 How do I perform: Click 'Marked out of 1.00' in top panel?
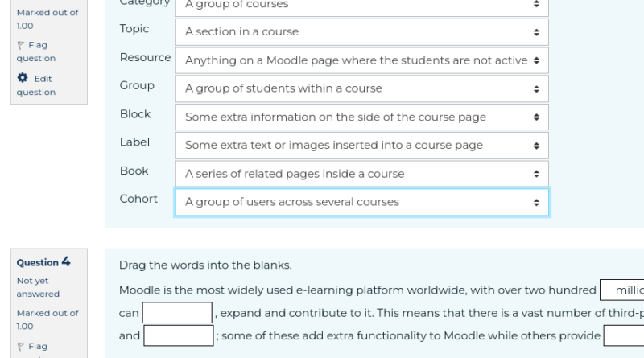pyautogui.click(x=47, y=19)
